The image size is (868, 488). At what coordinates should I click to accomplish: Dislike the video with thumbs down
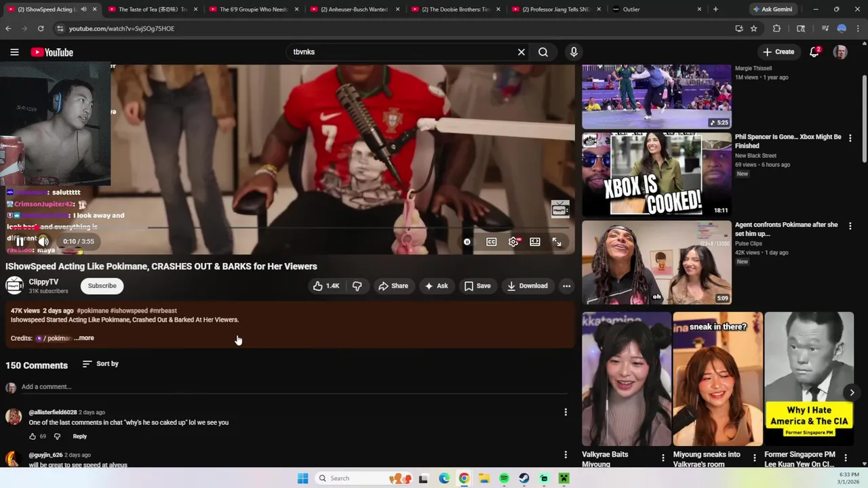[357, 286]
